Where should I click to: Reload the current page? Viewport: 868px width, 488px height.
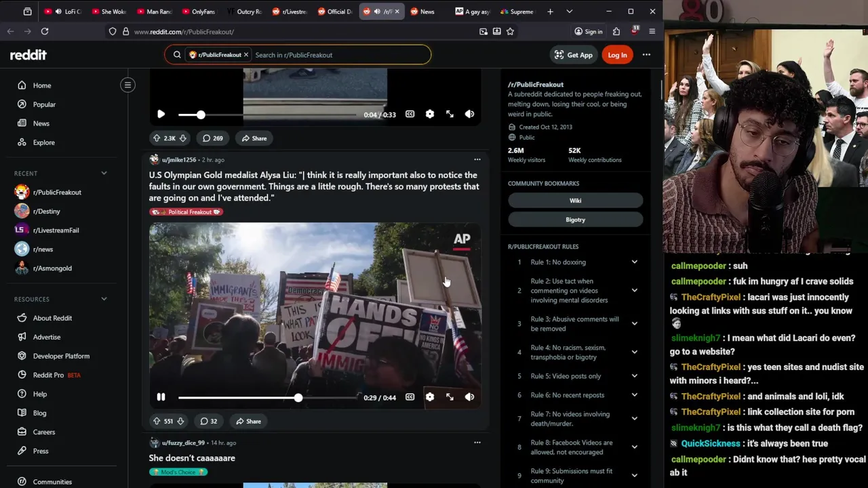45,31
